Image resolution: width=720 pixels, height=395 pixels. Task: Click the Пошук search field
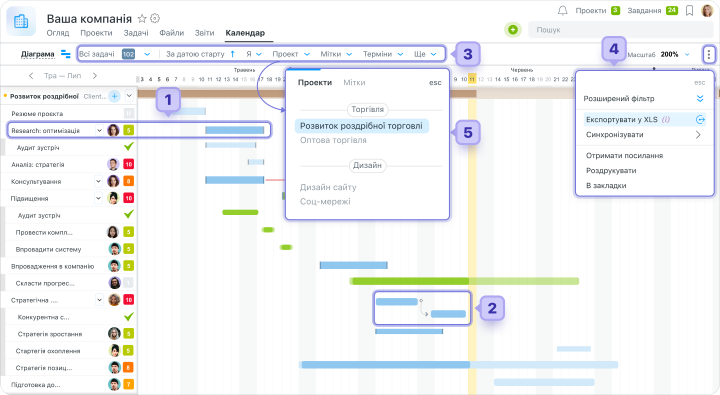tap(620, 30)
